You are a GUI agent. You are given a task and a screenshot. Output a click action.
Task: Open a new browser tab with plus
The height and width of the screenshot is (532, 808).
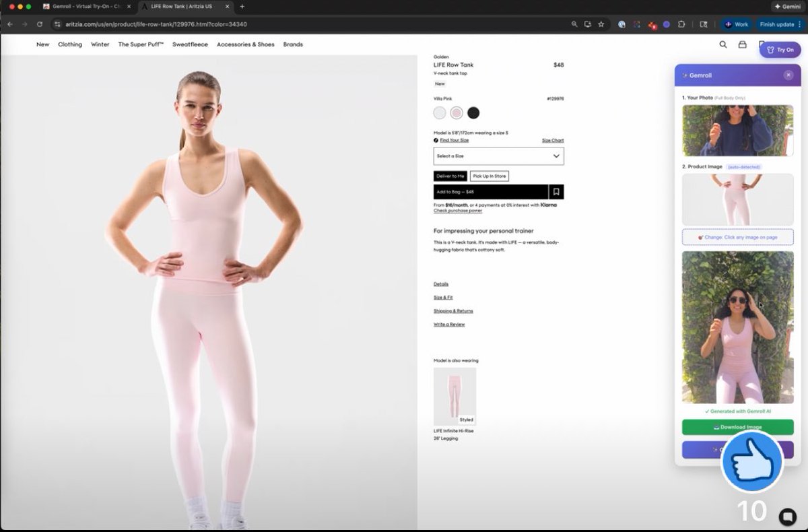[242, 6]
